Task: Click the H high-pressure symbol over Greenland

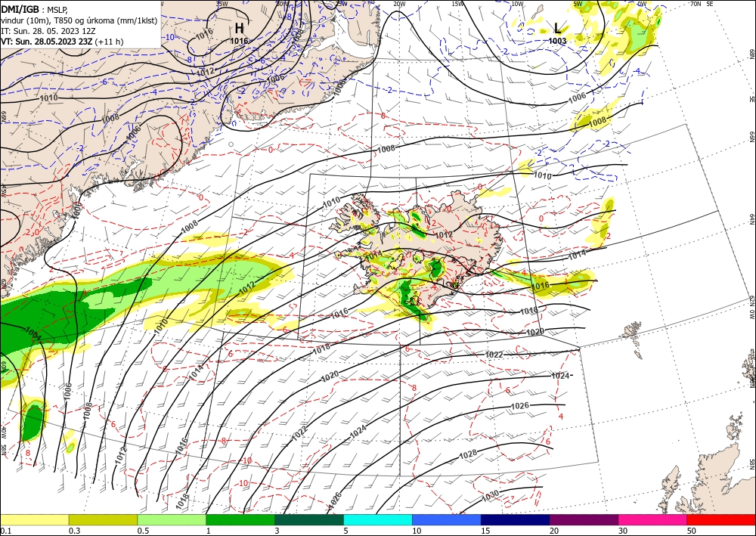Action: [x=239, y=28]
